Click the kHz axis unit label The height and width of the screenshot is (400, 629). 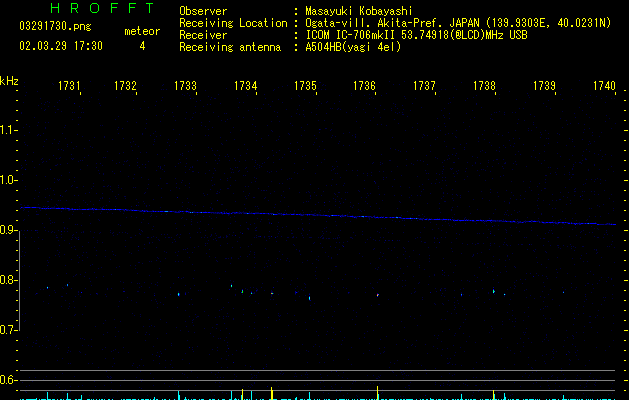[x=9, y=81]
